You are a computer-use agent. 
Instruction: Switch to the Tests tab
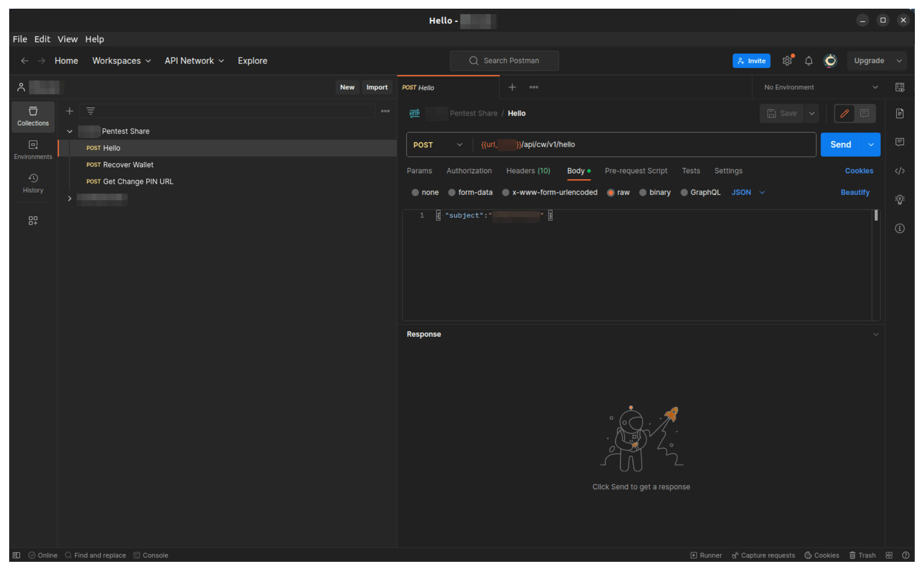click(x=691, y=171)
